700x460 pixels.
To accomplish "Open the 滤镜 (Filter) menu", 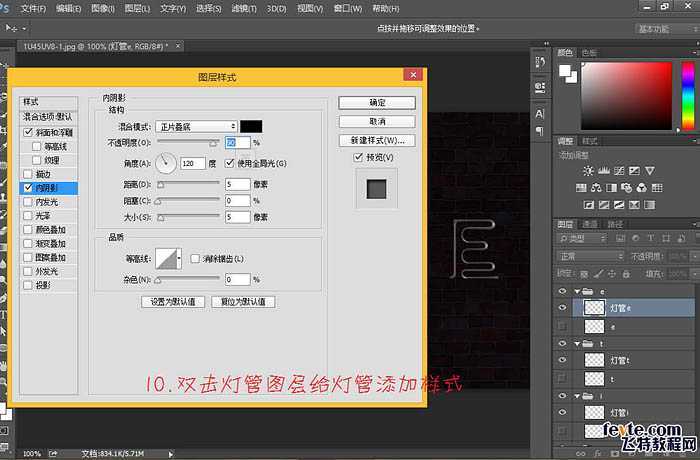I will [240, 7].
